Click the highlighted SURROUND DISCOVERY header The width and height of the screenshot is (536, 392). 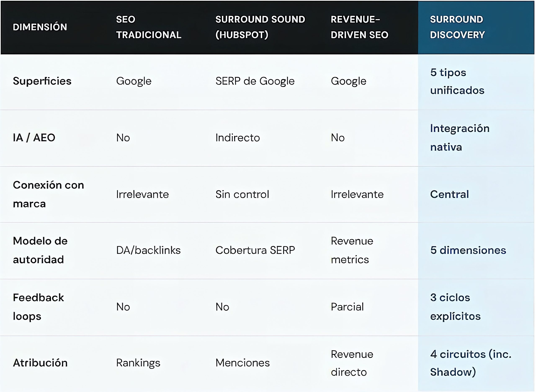click(457, 27)
